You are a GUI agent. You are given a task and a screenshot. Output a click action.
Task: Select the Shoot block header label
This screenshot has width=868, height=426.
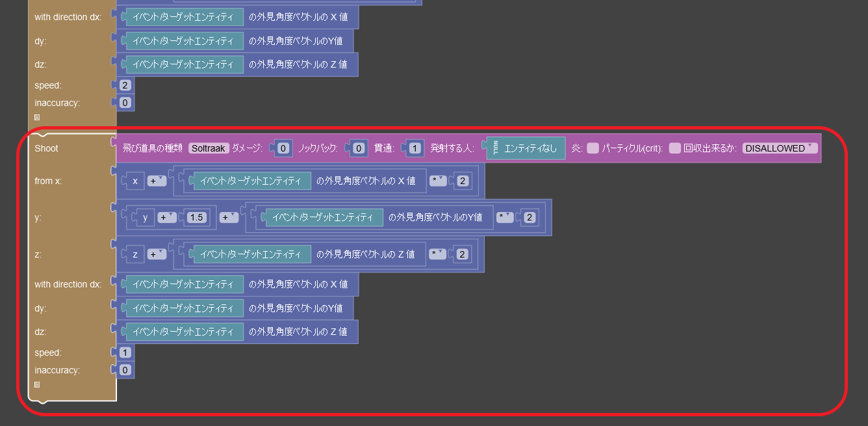point(45,148)
